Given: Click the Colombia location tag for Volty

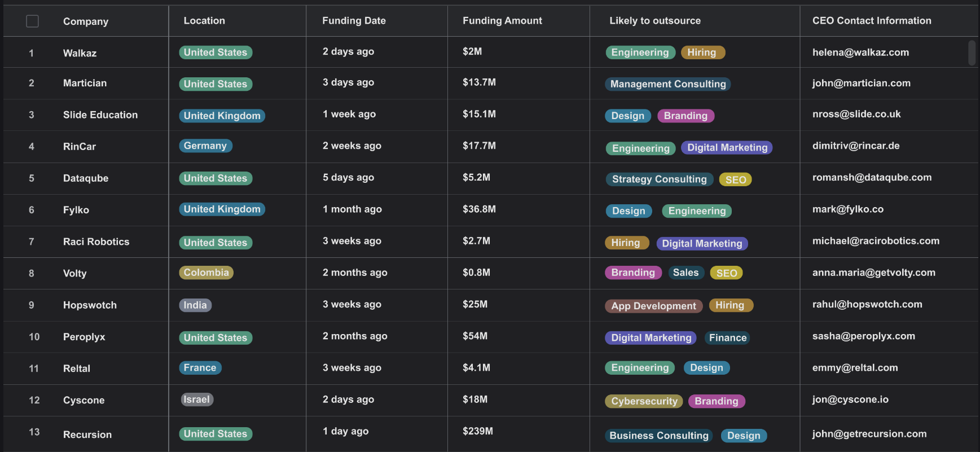Looking at the screenshot, I should pyautogui.click(x=206, y=273).
